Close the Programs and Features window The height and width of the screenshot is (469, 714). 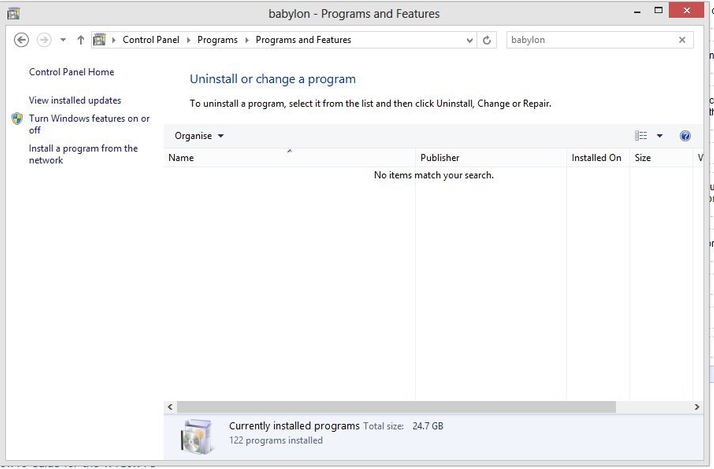[687, 10]
